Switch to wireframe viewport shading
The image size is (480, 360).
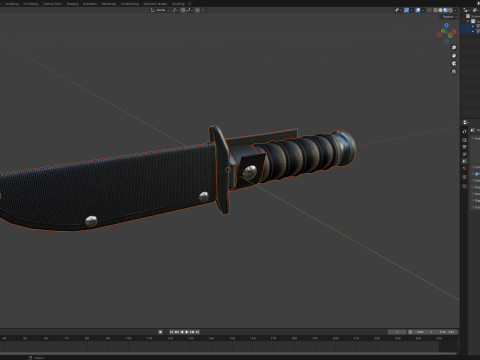click(x=435, y=10)
